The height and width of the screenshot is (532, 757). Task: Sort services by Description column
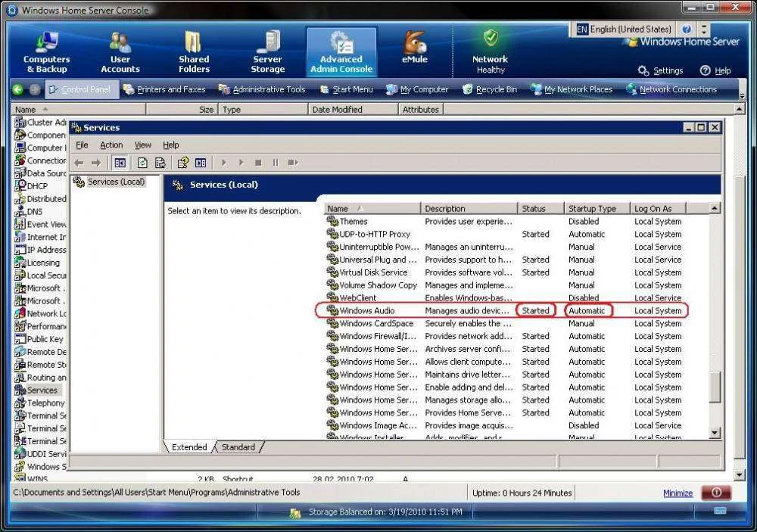[469, 209]
